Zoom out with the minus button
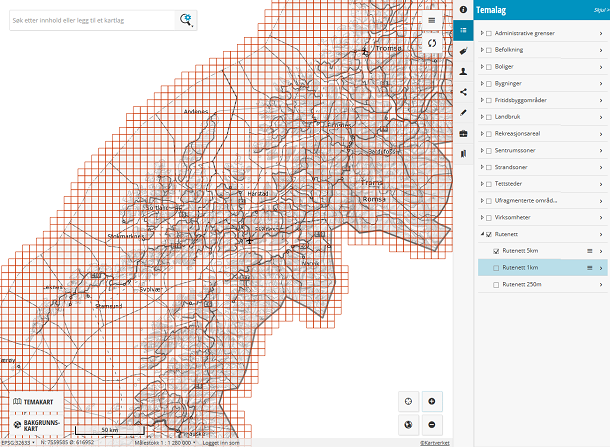 point(431,425)
